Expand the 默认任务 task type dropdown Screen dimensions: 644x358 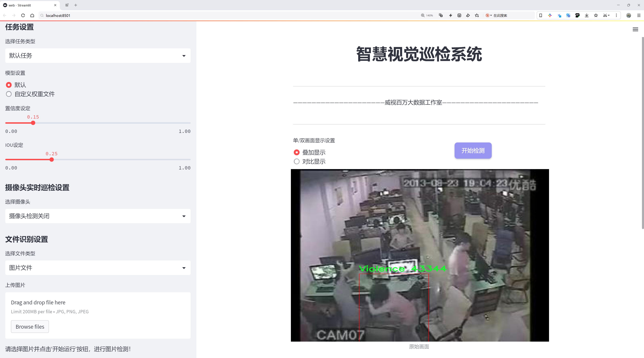click(x=98, y=56)
